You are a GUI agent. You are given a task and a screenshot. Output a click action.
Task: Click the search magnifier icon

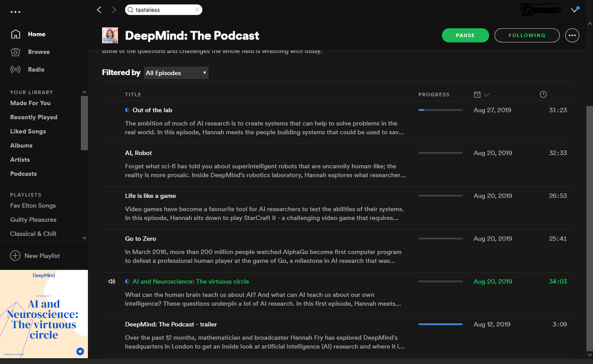[130, 10]
